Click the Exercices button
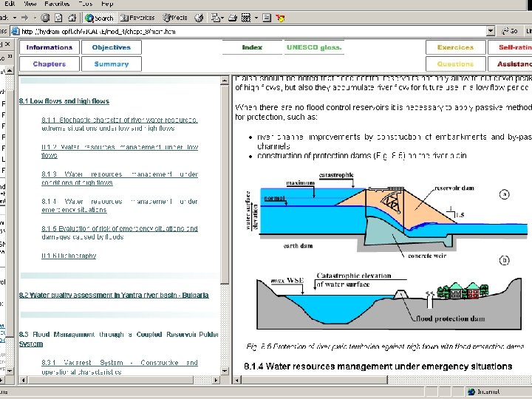532x399 pixels. (455, 47)
